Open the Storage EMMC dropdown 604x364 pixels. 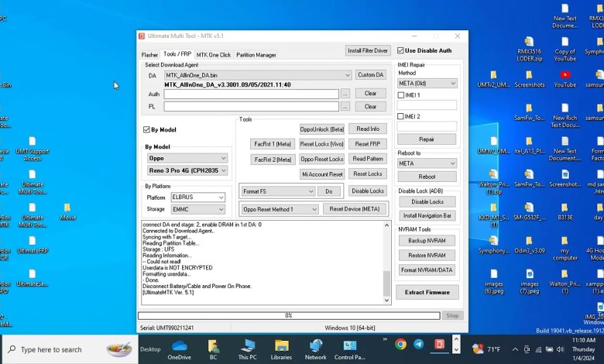pyautogui.click(x=198, y=209)
